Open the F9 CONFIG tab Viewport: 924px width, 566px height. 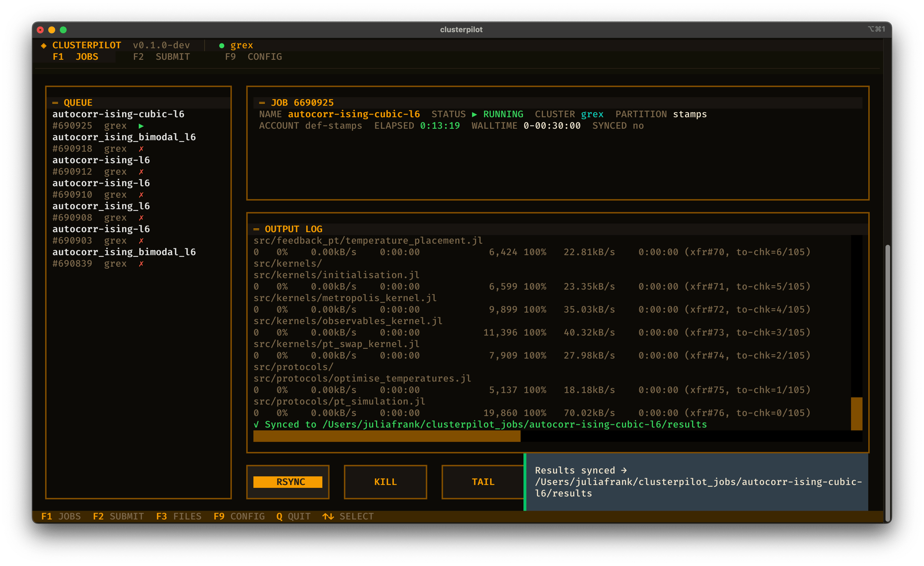pos(253,57)
